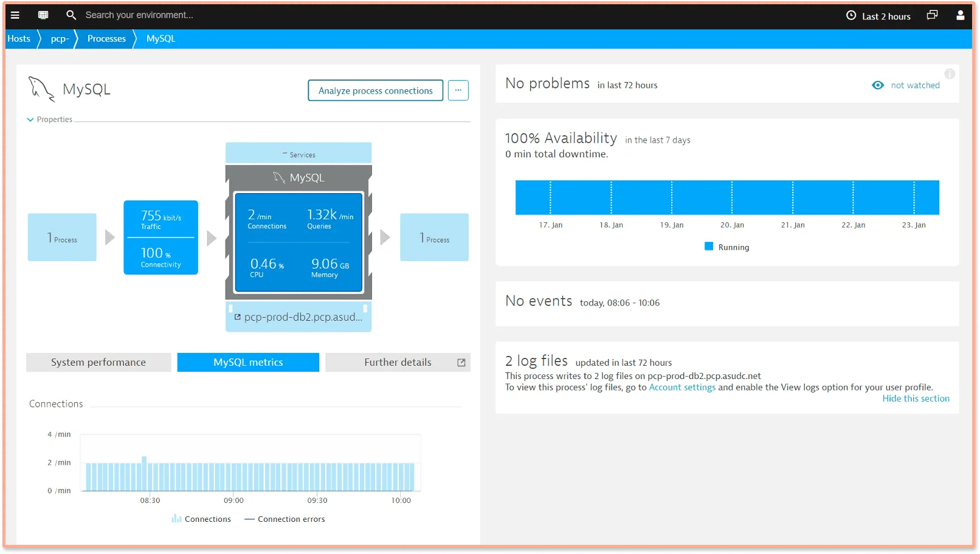Select the outgoing 1 Process tile
This screenshot has height=554, width=980.
[x=434, y=238]
